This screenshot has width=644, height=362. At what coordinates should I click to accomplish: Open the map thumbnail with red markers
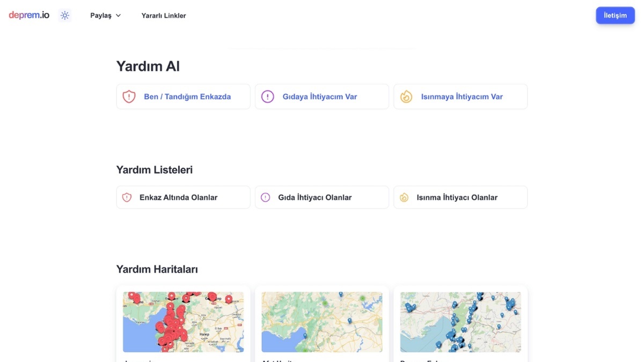coord(183,322)
